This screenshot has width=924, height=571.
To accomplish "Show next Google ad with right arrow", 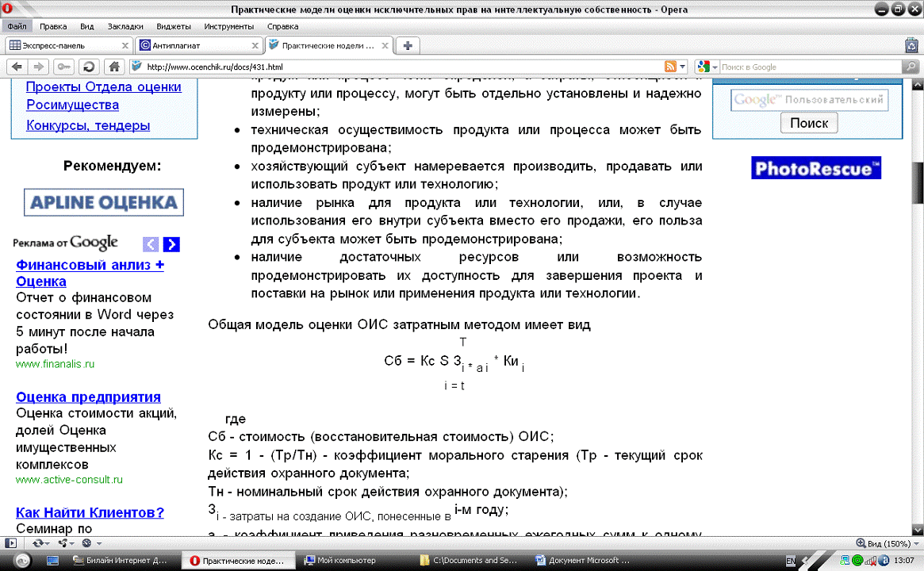I will 171,244.
